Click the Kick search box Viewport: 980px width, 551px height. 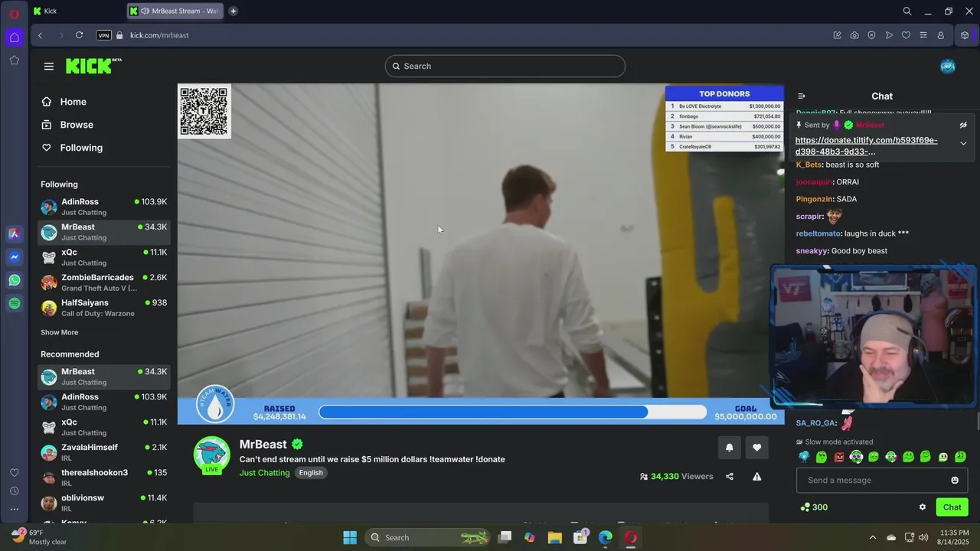[x=505, y=66]
